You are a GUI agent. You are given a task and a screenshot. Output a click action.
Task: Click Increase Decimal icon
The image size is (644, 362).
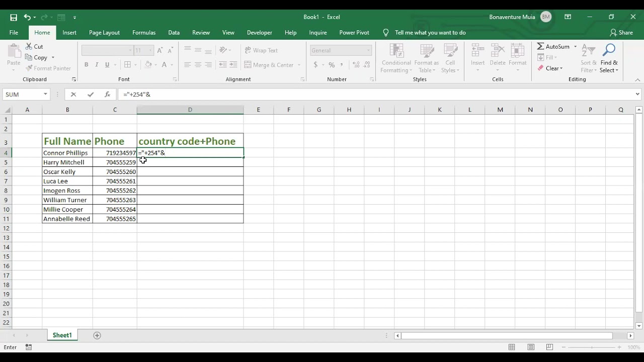click(356, 65)
